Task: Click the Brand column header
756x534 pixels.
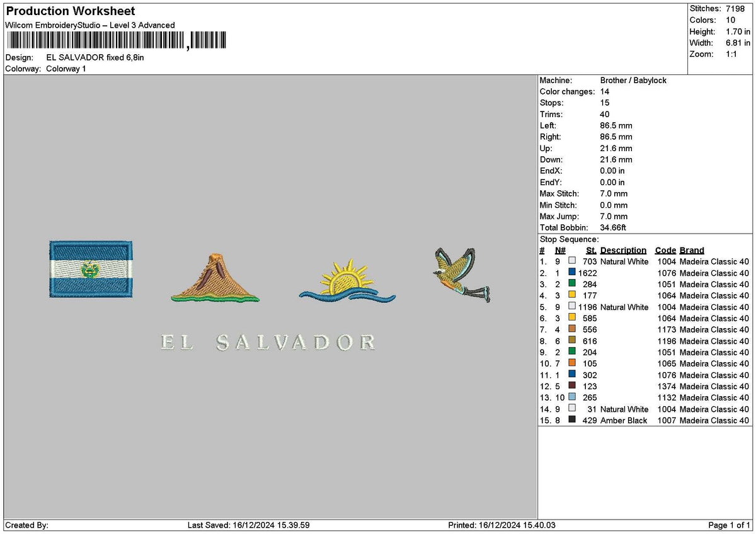Action: 692,251
